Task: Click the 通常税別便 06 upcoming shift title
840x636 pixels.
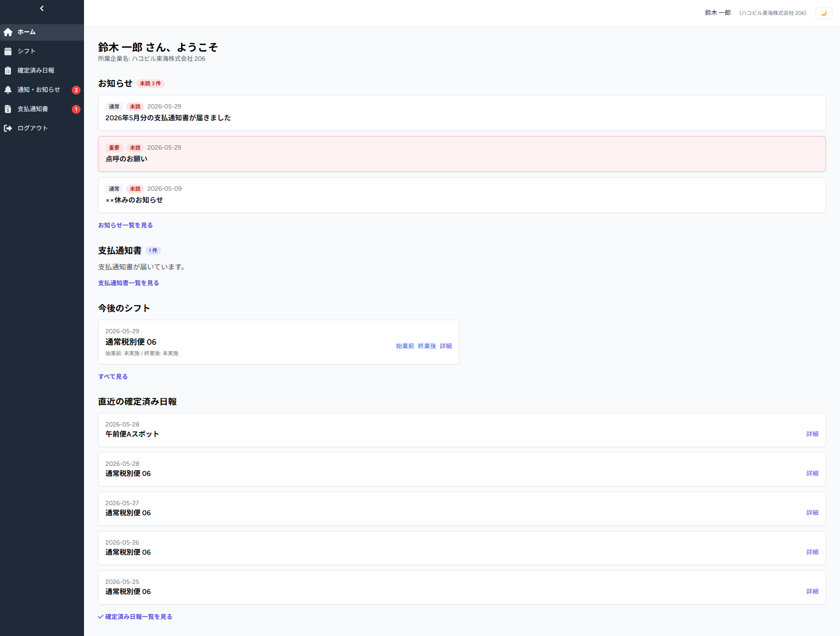Action: click(x=131, y=342)
